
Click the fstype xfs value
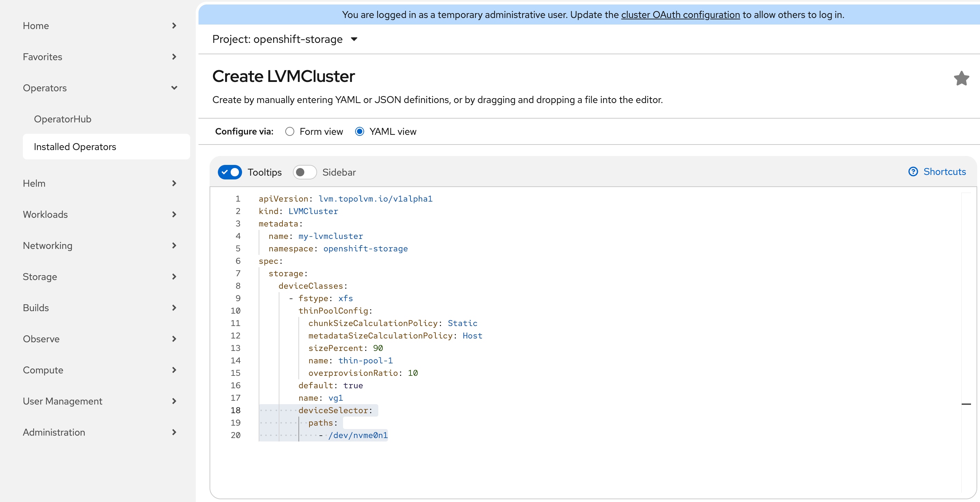[x=345, y=299]
